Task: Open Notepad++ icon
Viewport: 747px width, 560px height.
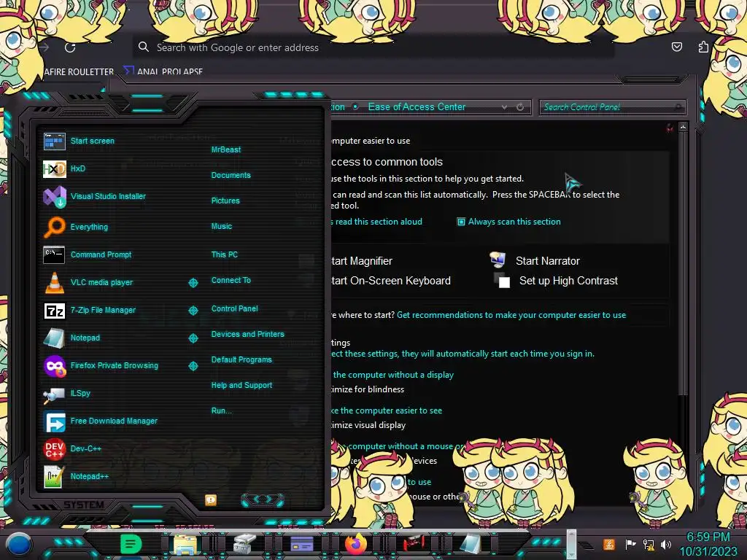Action: click(54, 477)
